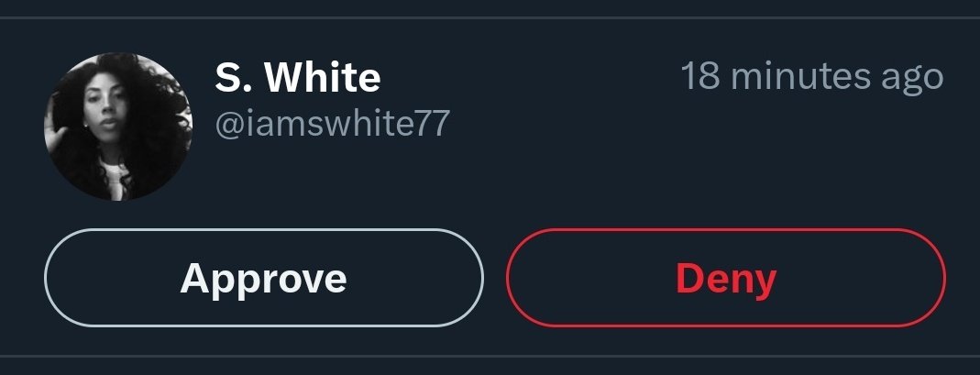
Task: Select the Deny option outlined in red
Action: [x=726, y=278]
